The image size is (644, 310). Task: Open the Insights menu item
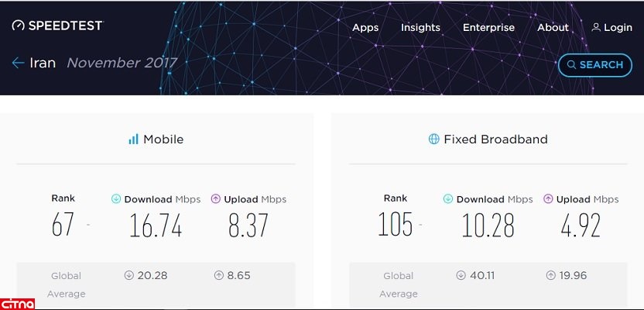(420, 27)
